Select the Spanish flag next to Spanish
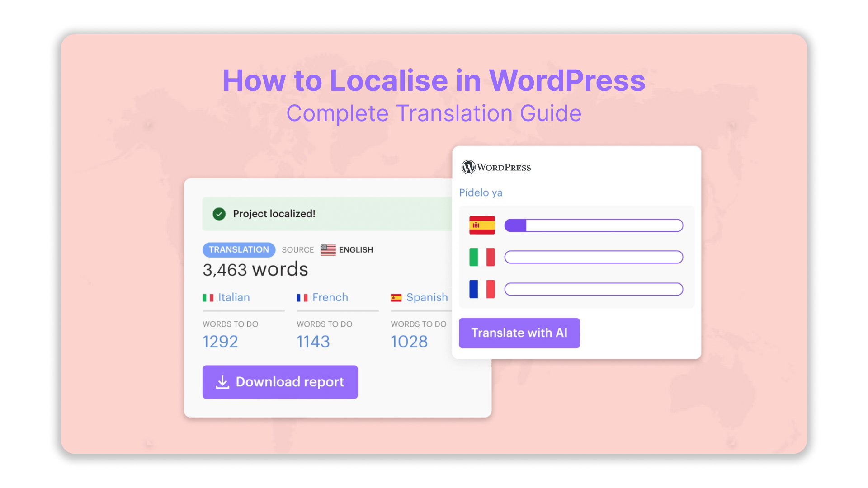This screenshot has width=868, height=488. coord(396,297)
